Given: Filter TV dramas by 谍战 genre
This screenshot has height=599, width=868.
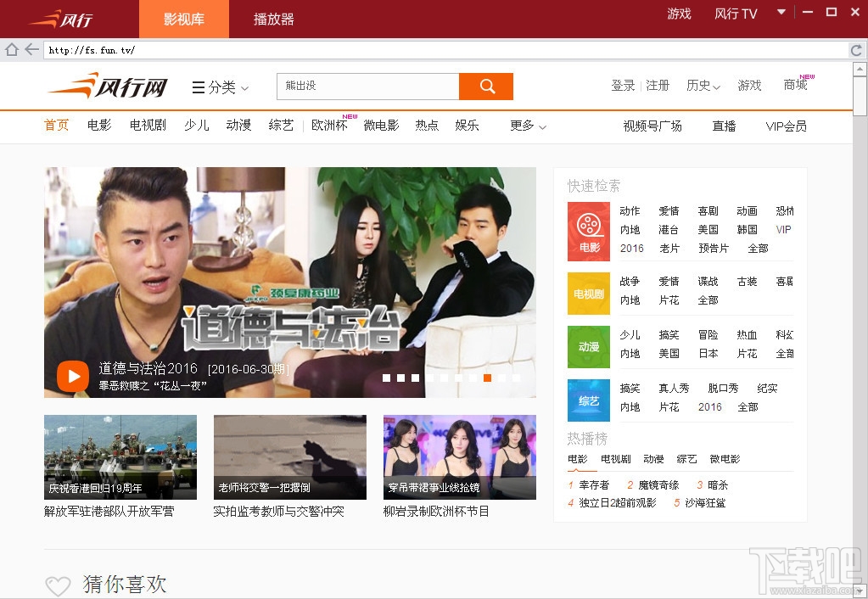Looking at the screenshot, I should tap(708, 281).
